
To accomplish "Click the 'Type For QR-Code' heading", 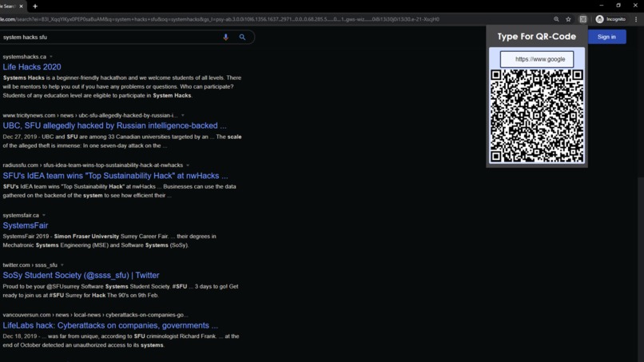I will pyautogui.click(x=537, y=37).
